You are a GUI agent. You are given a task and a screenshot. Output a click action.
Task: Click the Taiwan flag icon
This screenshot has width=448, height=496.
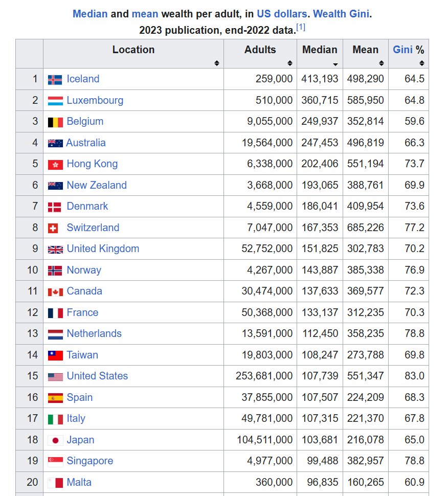55,355
